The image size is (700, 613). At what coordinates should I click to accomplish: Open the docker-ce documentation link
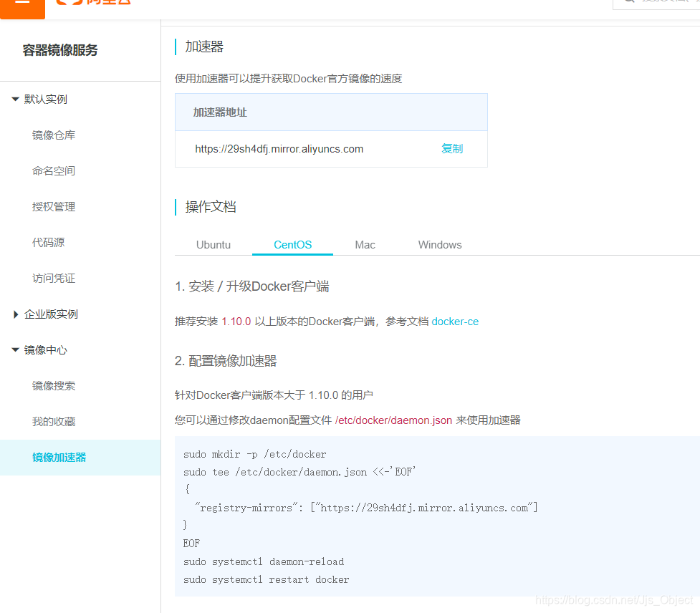pyautogui.click(x=455, y=322)
